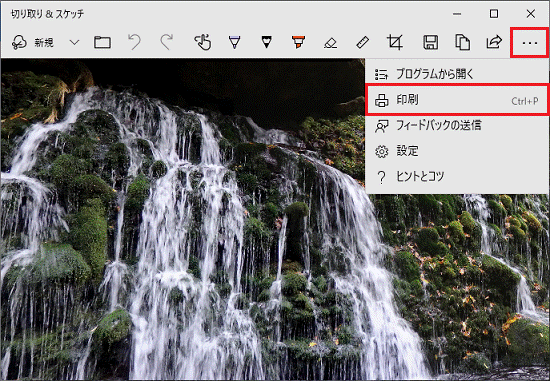Open the ruler tool
This screenshot has width=550, height=381.
coord(362,43)
